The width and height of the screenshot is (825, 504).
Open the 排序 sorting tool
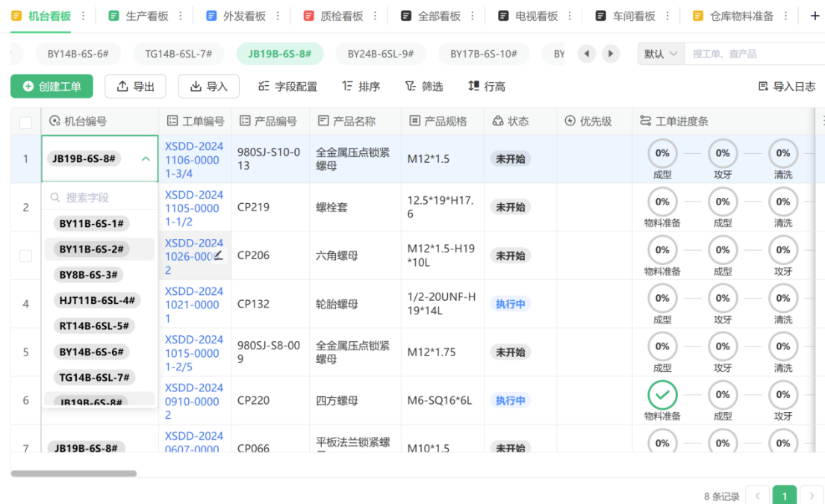(x=360, y=86)
